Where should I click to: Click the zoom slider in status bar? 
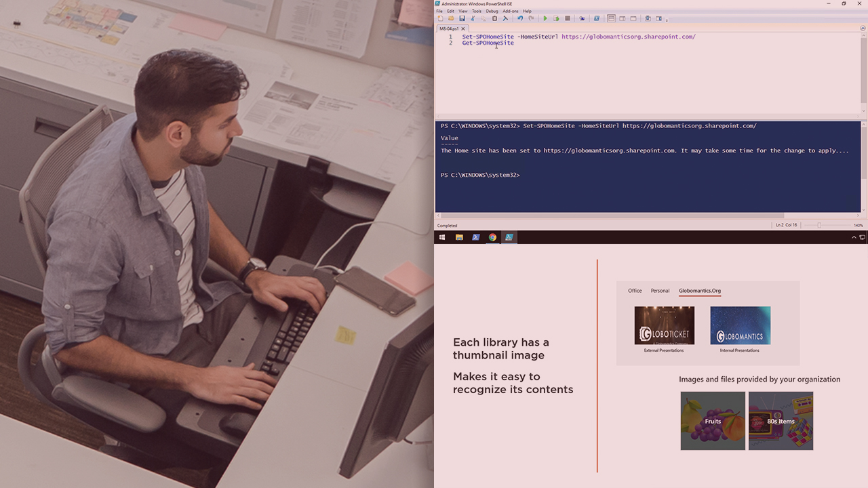818,225
